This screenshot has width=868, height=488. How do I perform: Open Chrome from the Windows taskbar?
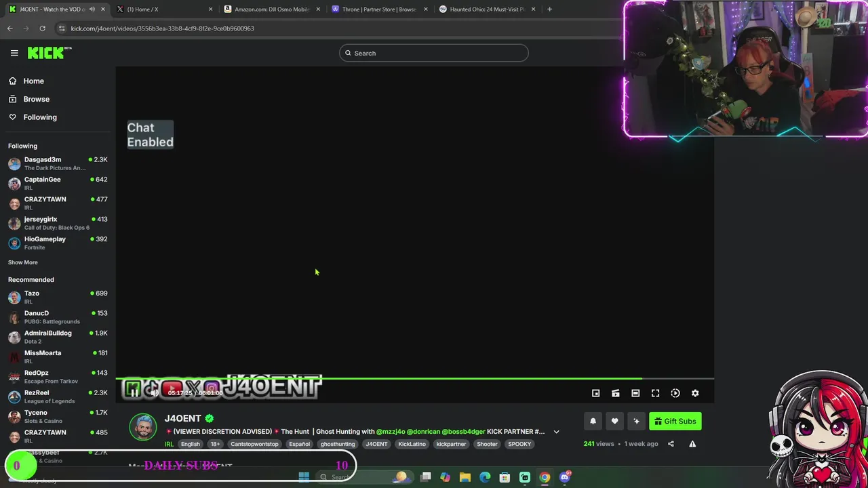click(545, 477)
